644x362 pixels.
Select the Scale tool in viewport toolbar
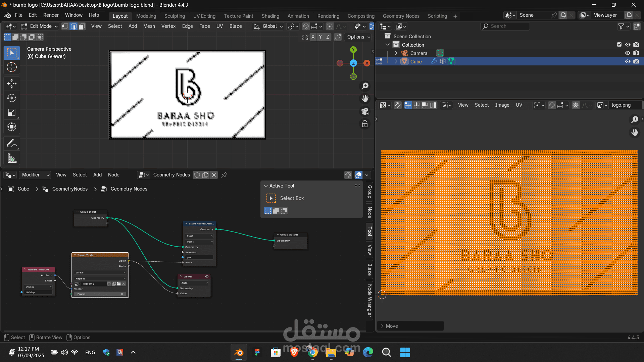[x=12, y=112]
